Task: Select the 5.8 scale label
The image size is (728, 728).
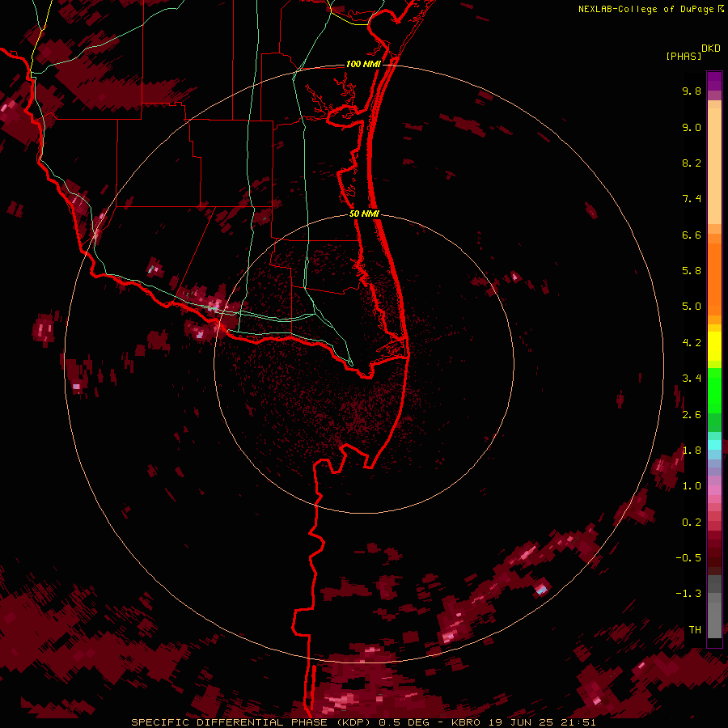Action: click(692, 271)
